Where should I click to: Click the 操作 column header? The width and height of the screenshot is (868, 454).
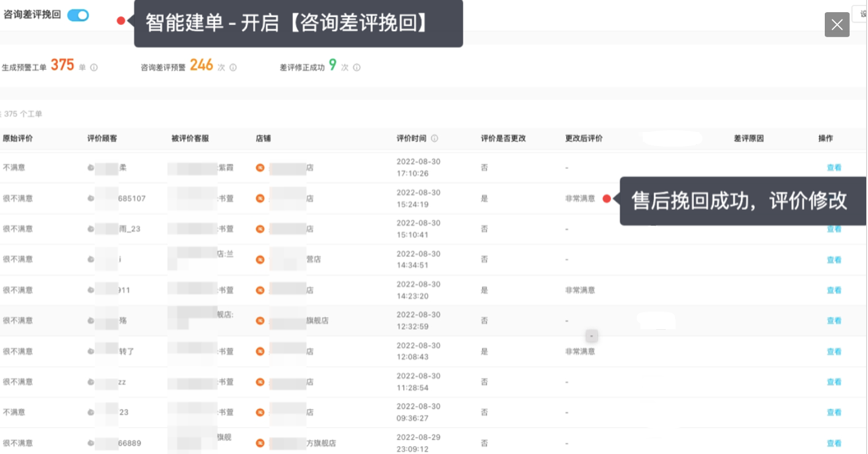(x=826, y=139)
